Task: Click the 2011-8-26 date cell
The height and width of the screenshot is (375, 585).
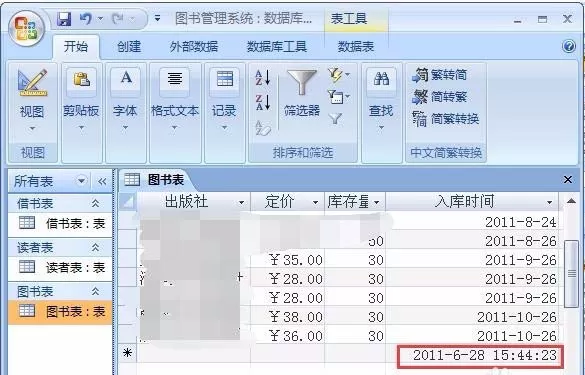Action: tap(472, 241)
